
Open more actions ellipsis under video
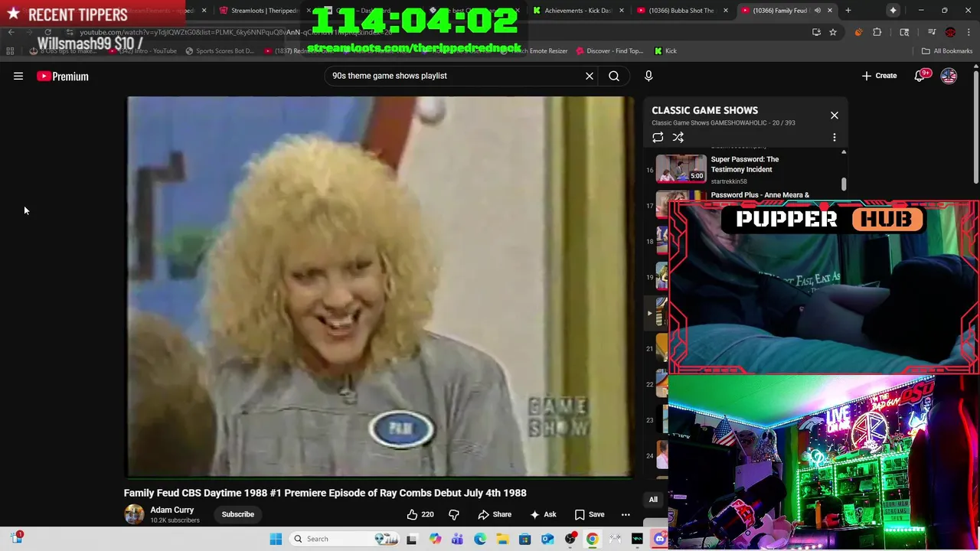[626, 514]
